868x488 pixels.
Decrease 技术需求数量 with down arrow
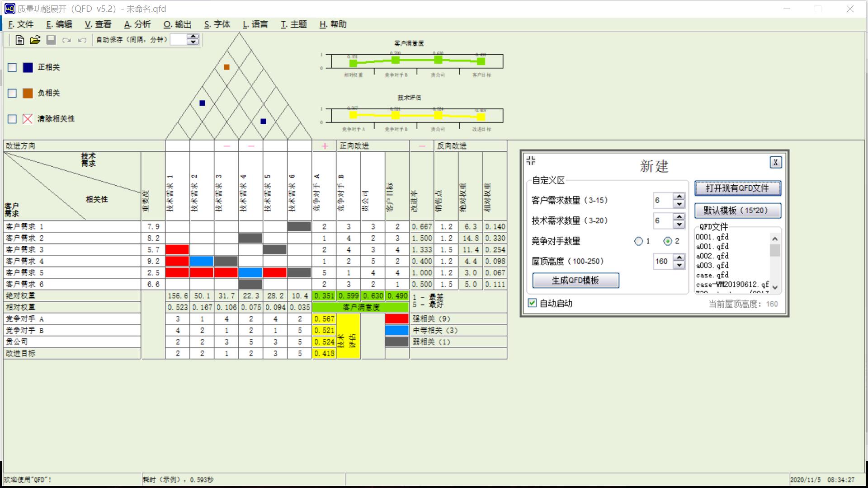(679, 225)
